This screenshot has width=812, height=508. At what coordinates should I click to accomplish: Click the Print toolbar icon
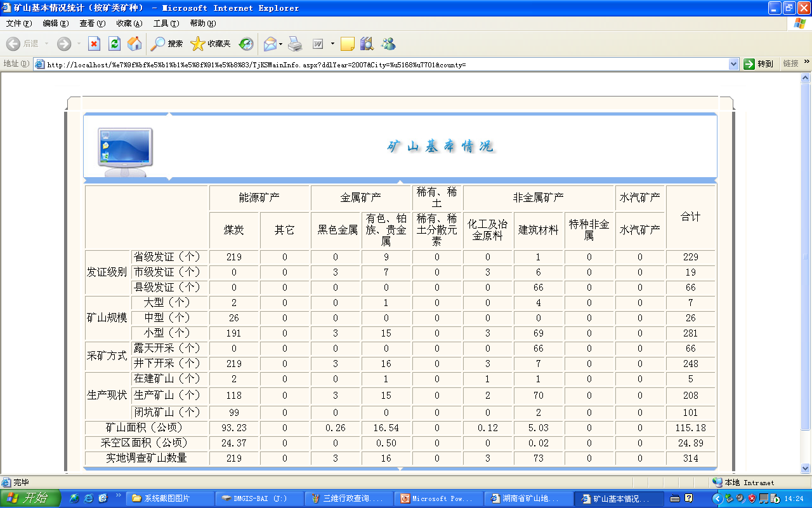295,44
